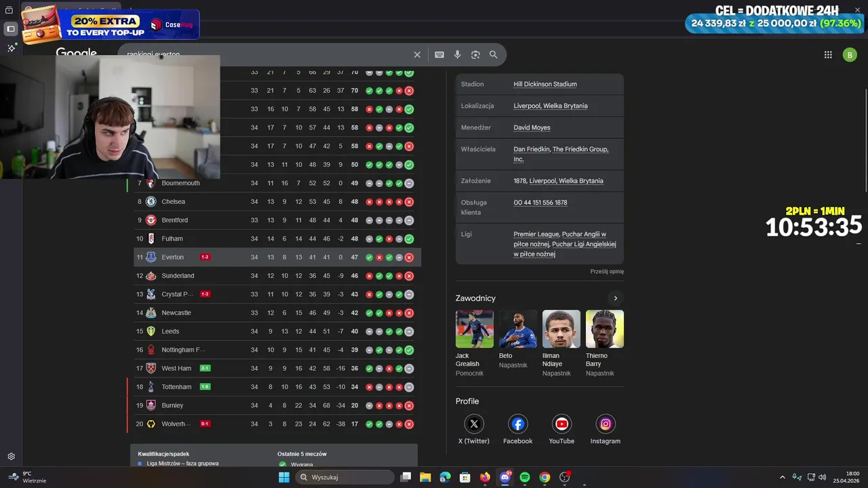Open Puchar Ligi Angielskiej link
Viewport: 868px width, 488px height.
[x=565, y=249]
